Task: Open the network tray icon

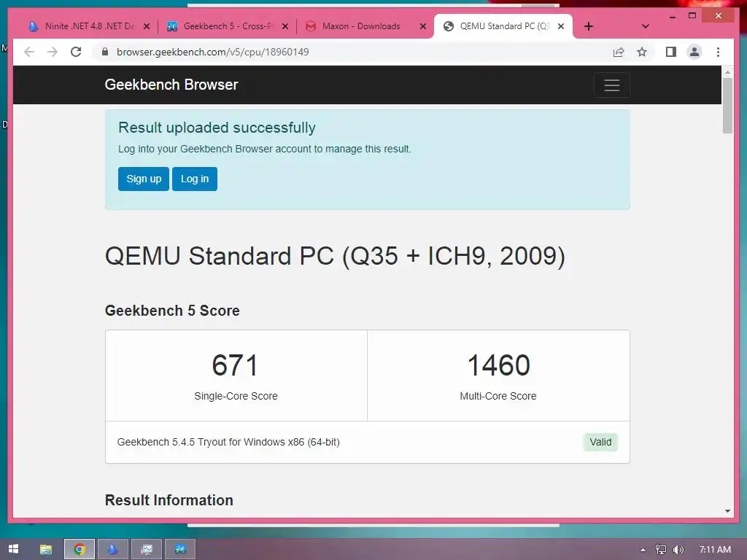Action: click(660, 550)
